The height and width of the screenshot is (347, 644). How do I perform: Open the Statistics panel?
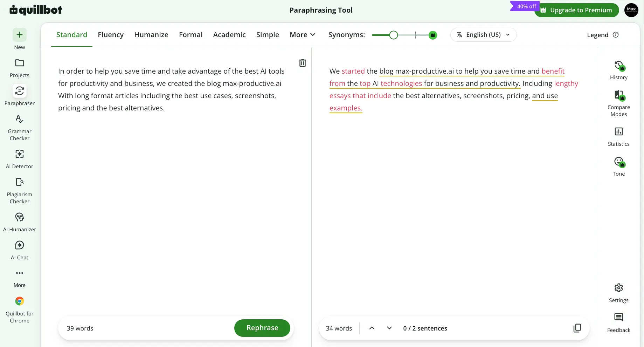[x=619, y=137]
